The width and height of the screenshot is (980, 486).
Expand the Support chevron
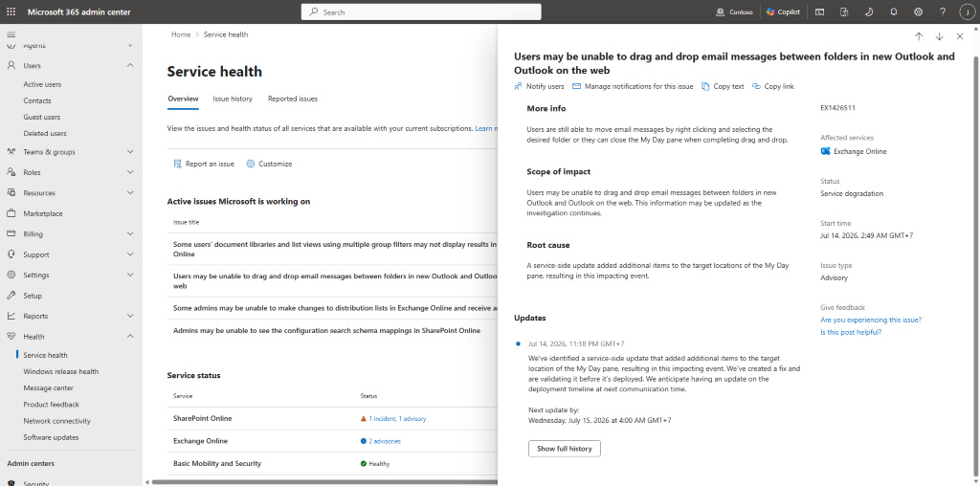(x=130, y=254)
